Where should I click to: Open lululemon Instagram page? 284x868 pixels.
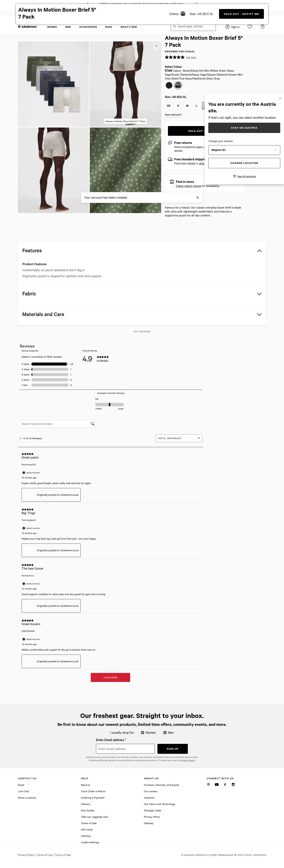(233, 784)
